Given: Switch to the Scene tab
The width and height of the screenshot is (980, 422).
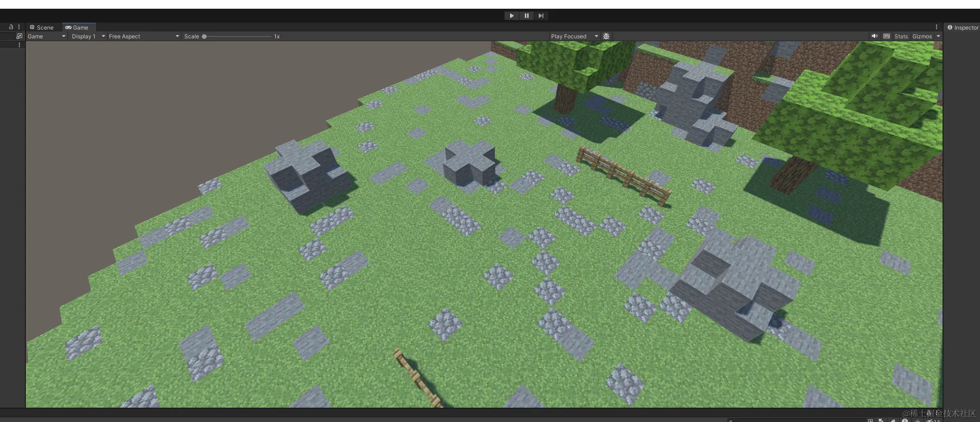Looking at the screenshot, I should (42, 27).
